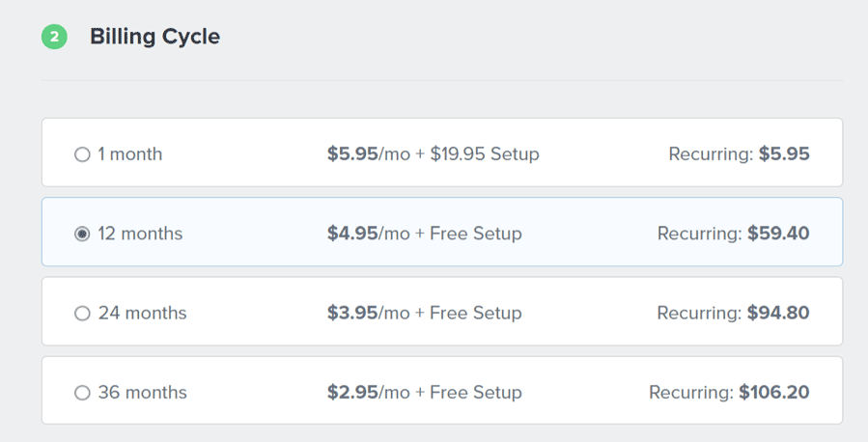Image resolution: width=868 pixels, height=442 pixels.
Task: Click the Recurring $5.95 amount
Action: click(x=784, y=154)
